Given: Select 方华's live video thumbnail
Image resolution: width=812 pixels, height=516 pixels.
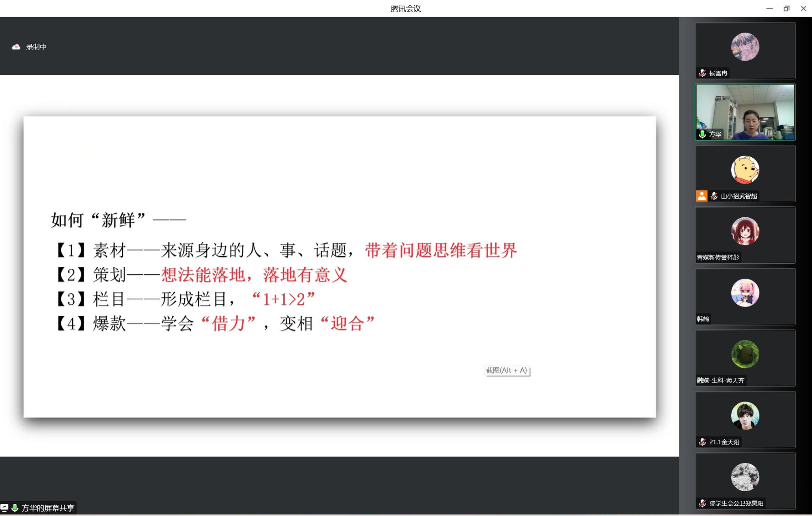Looking at the screenshot, I should pos(745,112).
